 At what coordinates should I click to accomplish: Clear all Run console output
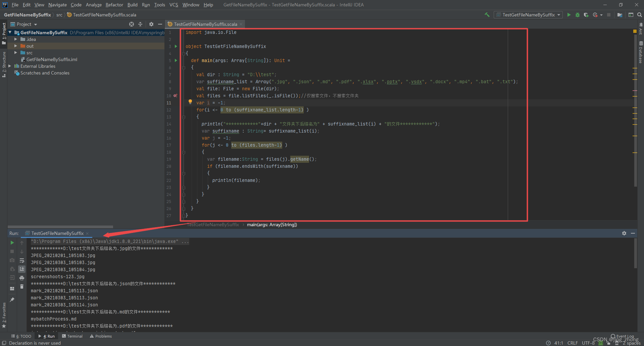click(x=22, y=287)
